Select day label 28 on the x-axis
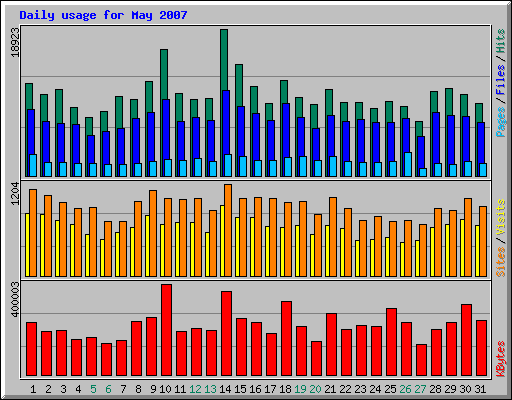The width and height of the screenshot is (512, 400). point(435,389)
